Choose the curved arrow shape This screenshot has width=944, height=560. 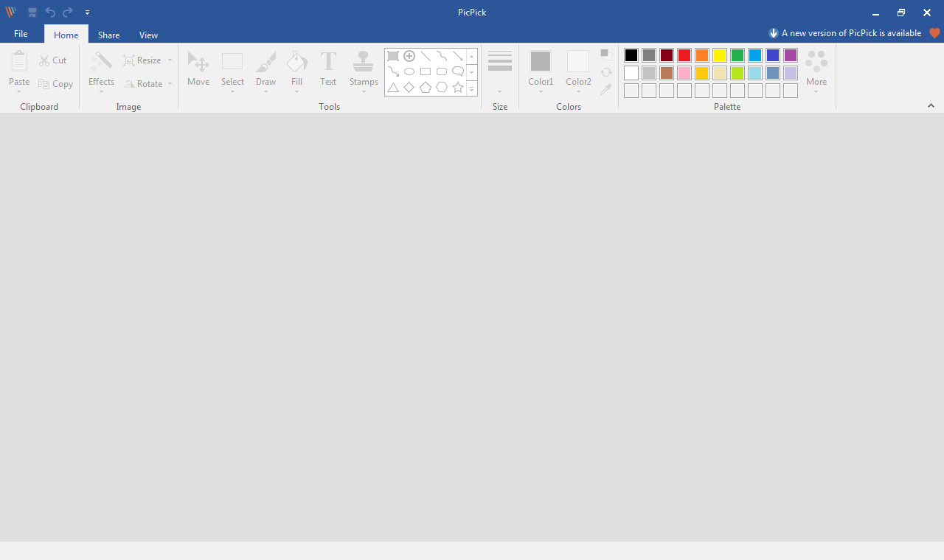click(393, 71)
